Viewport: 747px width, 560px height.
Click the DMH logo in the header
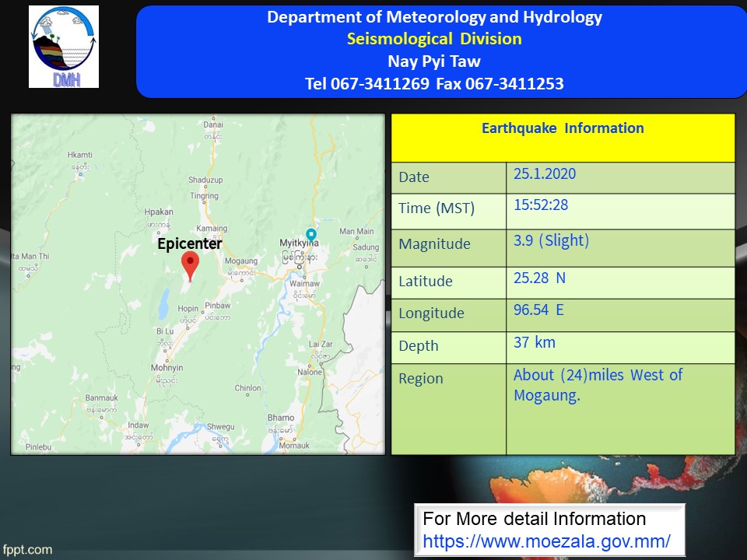pos(64,47)
